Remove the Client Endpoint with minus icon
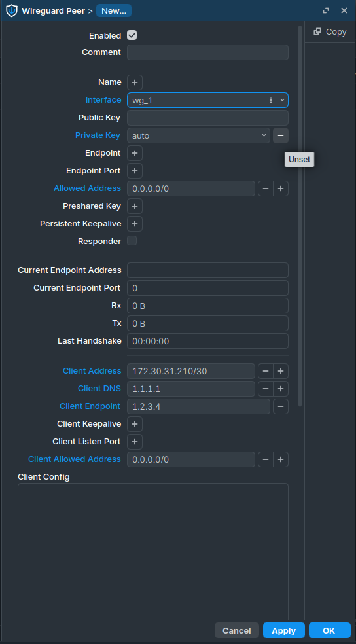 281,406
